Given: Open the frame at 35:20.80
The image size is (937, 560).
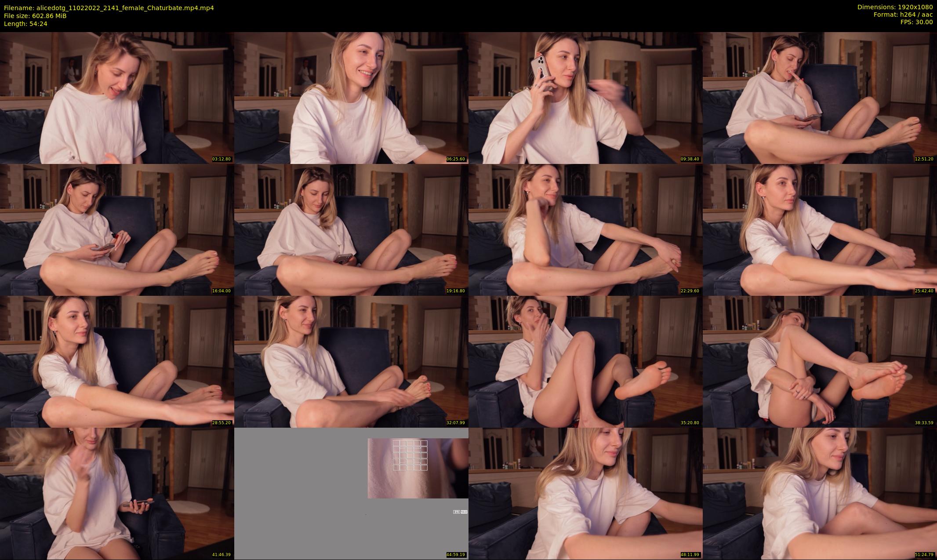Looking at the screenshot, I should [585, 361].
